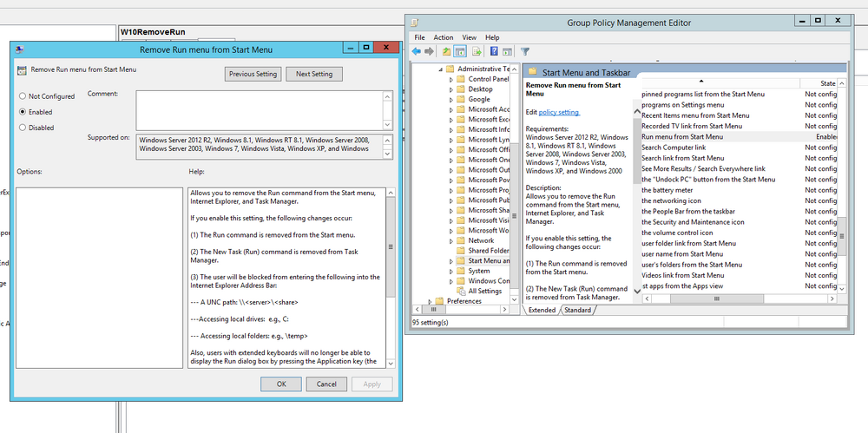Screen dimensions: 868x433
Task: Click the Network folder icon in the tree
Action: [460, 240]
